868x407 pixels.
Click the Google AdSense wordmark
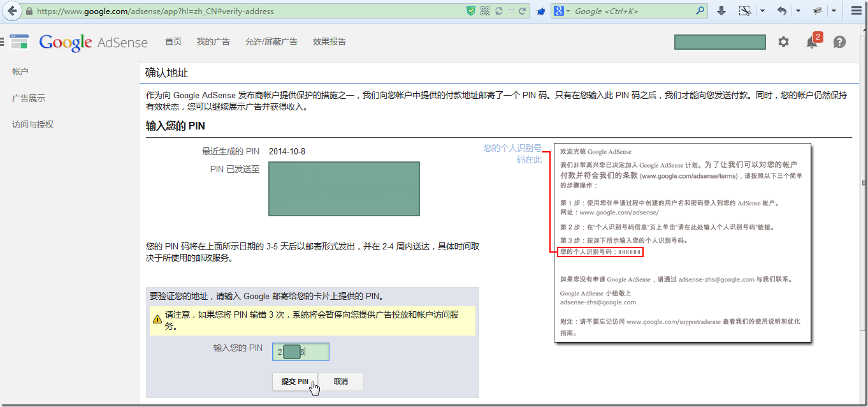[x=93, y=43]
